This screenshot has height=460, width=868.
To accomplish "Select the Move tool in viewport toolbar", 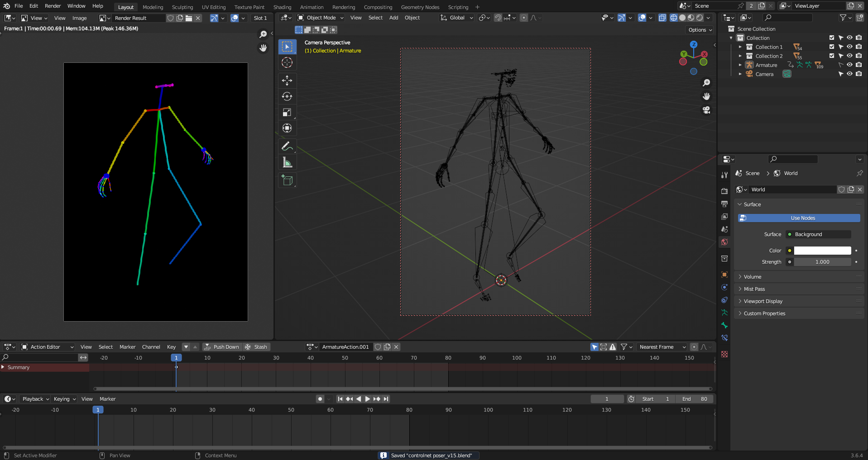I will pyautogui.click(x=287, y=81).
